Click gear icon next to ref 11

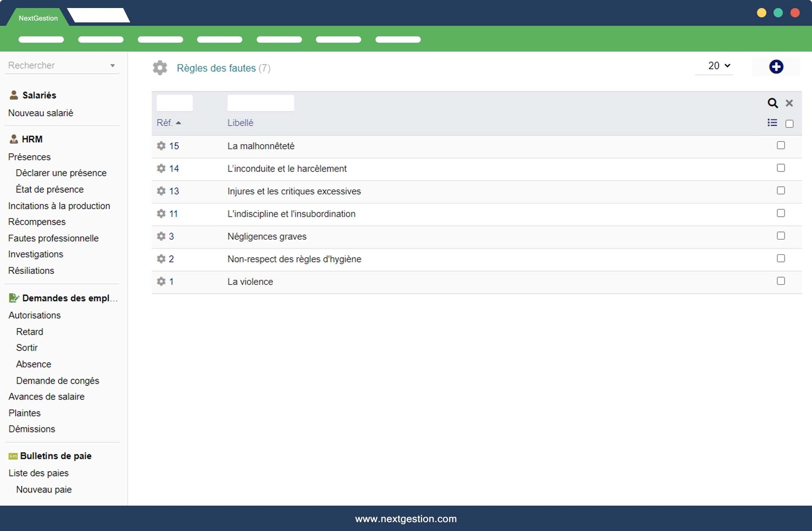(x=161, y=213)
